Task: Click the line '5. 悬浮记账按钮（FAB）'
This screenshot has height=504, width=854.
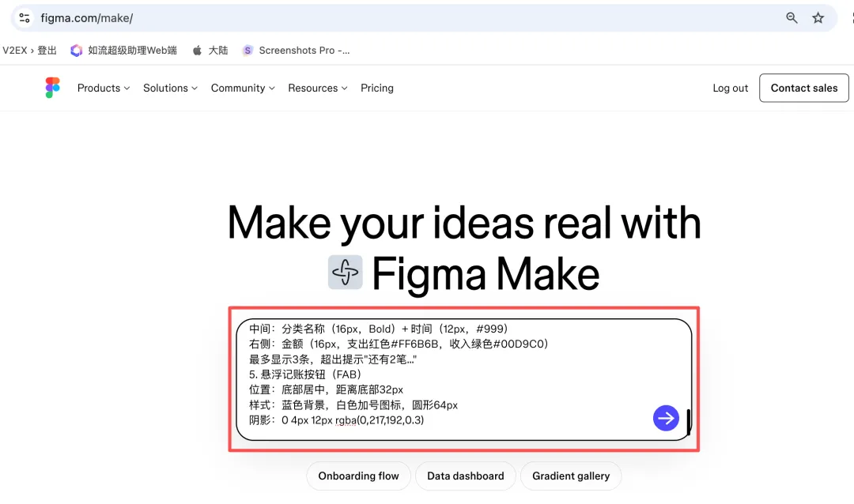Action: pos(305,374)
